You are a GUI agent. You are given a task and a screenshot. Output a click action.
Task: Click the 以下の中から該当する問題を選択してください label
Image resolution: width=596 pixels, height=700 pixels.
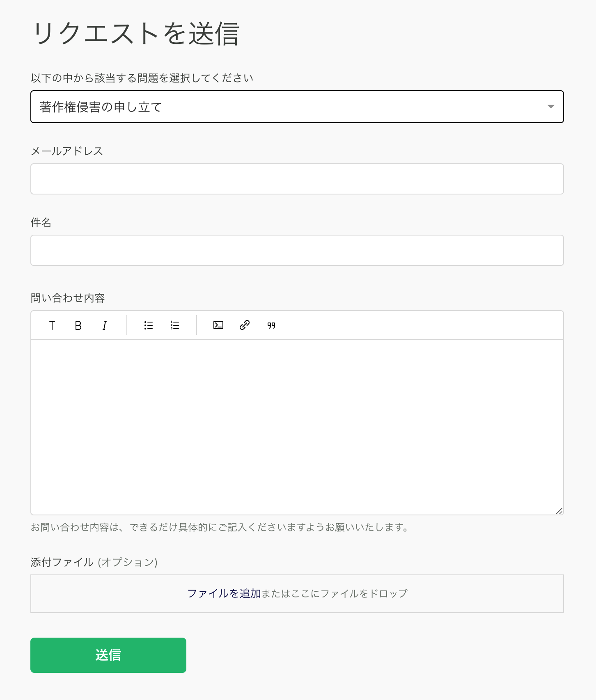(142, 78)
